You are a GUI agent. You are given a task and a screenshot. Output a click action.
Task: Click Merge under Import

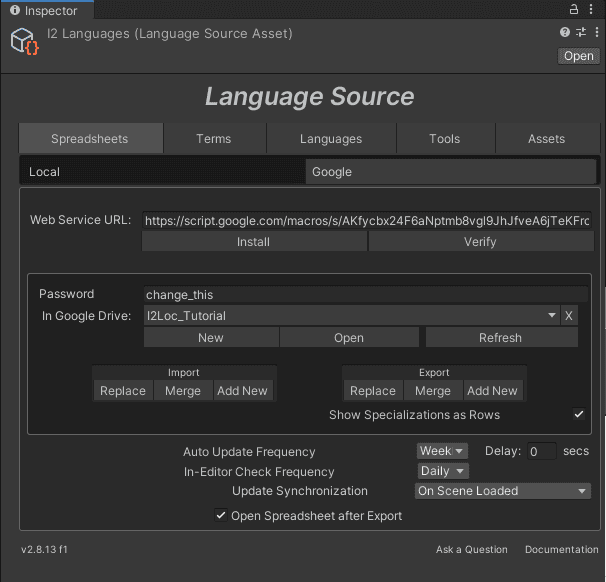click(183, 390)
